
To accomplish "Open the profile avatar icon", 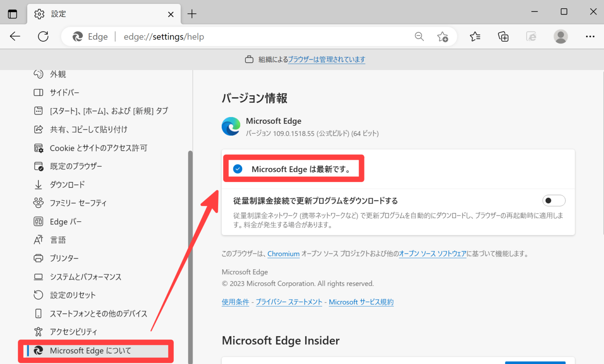I will point(560,36).
